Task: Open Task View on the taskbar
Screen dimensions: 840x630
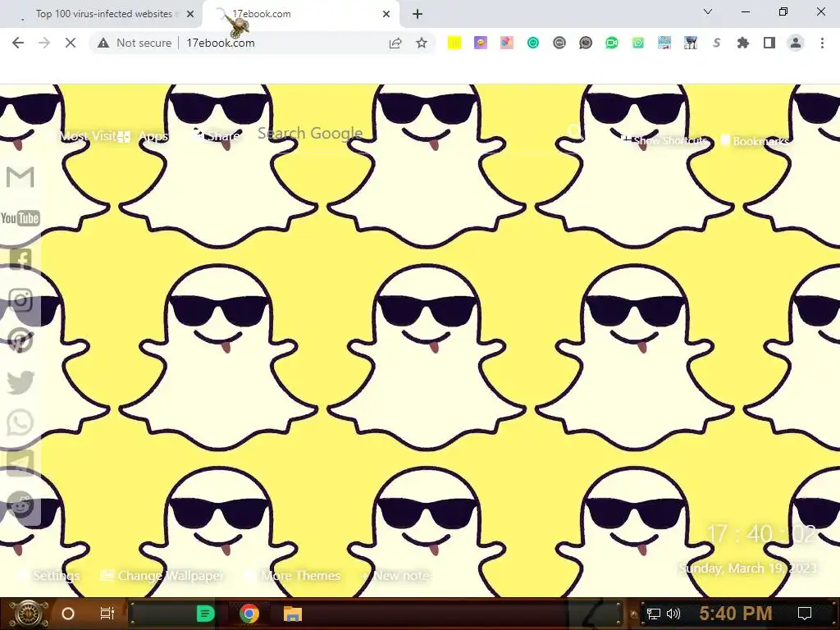Action: (107, 614)
